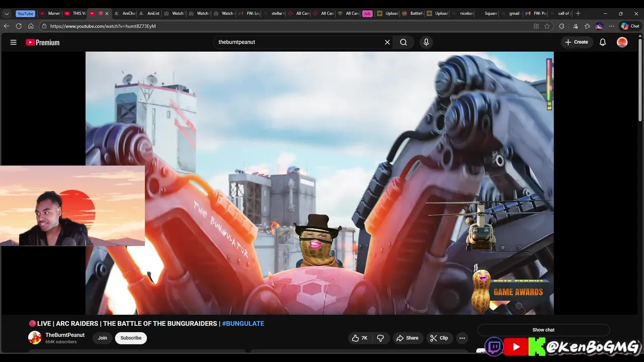The width and height of the screenshot is (644, 362).
Task: Dislike the video with thumbs down
Action: (381, 338)
